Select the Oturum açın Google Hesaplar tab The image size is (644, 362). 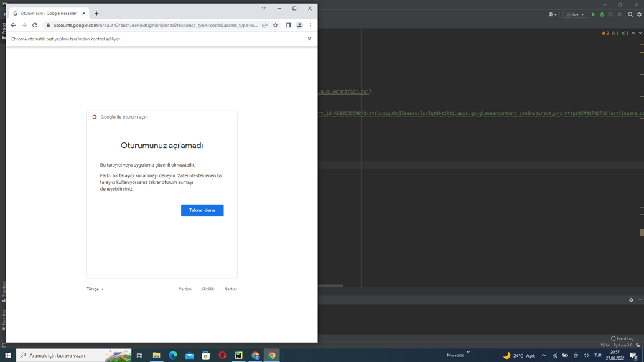pyautogui.click(x=49, y=12)
